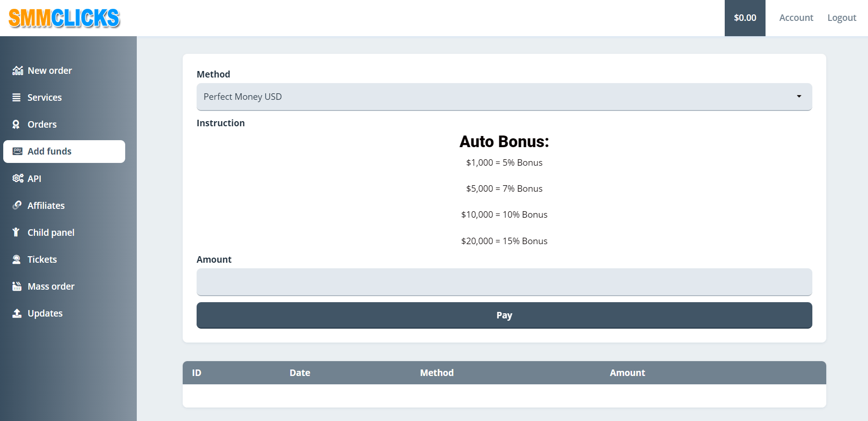Open the Affiliates sidebar page
This screenshot has width=868, height=421.
tap(46, 206)
